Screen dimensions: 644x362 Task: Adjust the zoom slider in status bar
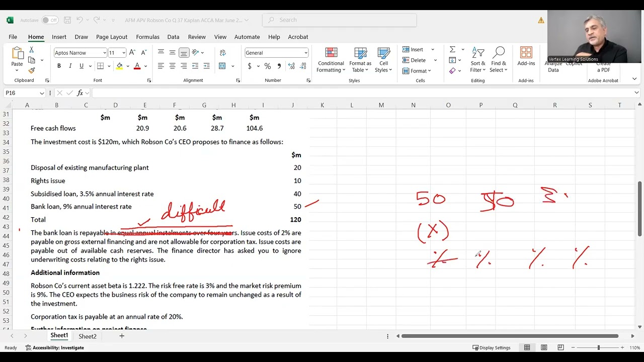(598, 347)
